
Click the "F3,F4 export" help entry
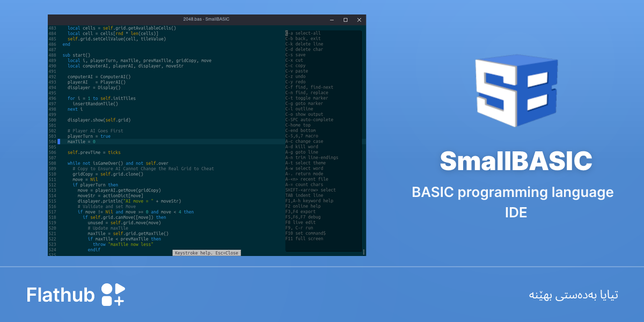301,211
